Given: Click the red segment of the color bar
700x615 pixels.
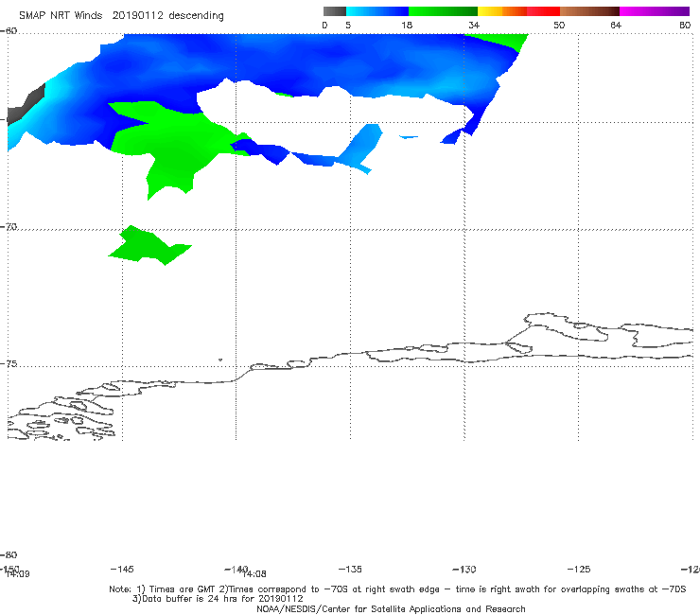Looking at the screenshot, I should click(543, 11).
